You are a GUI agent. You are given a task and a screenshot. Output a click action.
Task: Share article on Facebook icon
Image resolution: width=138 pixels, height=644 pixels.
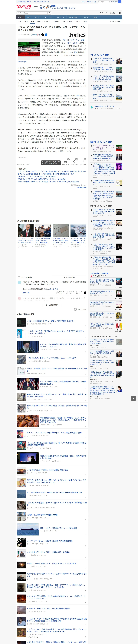[x=46, y=35]
